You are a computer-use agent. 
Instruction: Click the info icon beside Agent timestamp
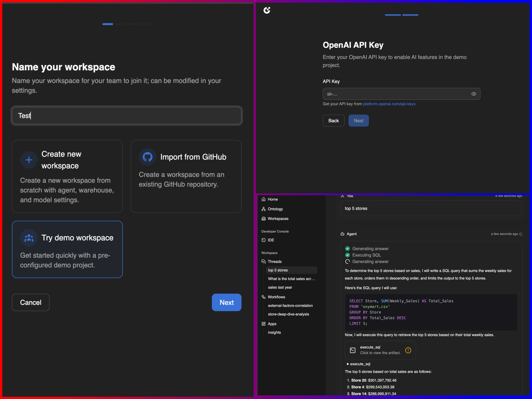[521, 234]
